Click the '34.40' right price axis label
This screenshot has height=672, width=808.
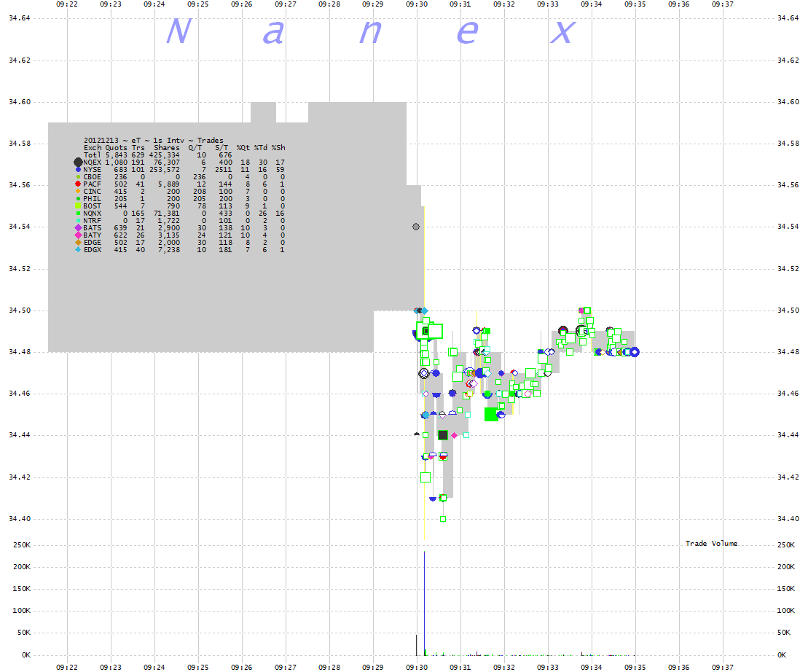[788, 518]
